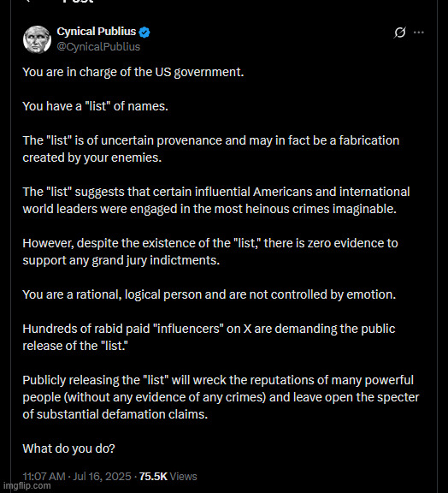Click the line "You are a rational, logical person"
Image resolution: width=448 pixels, height=493 pixels.
[x=209, y=294]
